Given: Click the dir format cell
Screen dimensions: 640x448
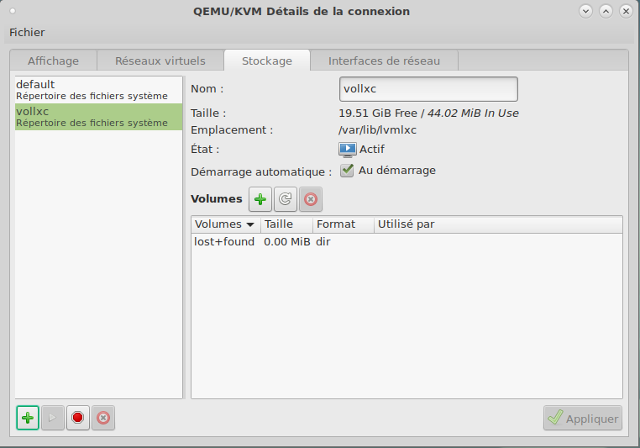Looking at the screenshot, I should [x=323, y=242].
